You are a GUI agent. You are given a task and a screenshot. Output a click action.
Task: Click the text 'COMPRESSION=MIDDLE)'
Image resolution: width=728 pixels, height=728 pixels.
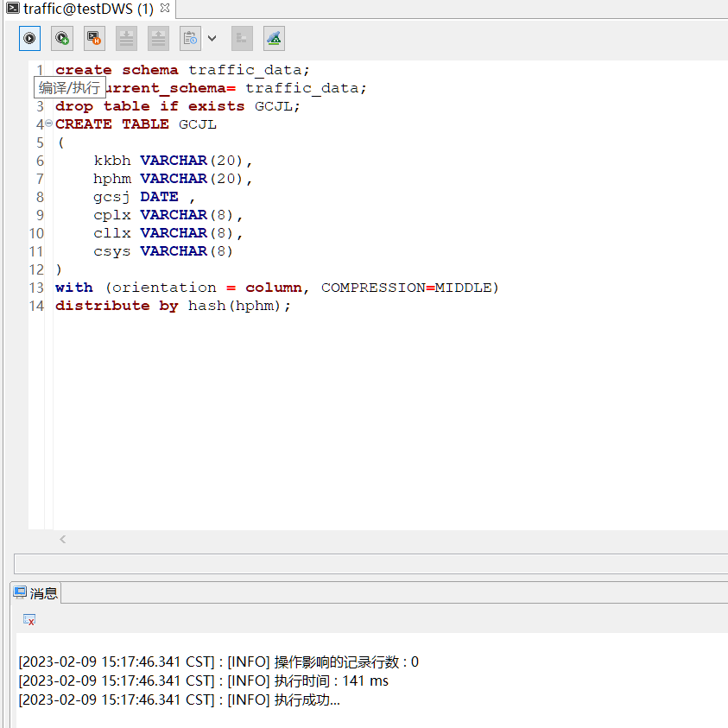click(x=410, y=288)
